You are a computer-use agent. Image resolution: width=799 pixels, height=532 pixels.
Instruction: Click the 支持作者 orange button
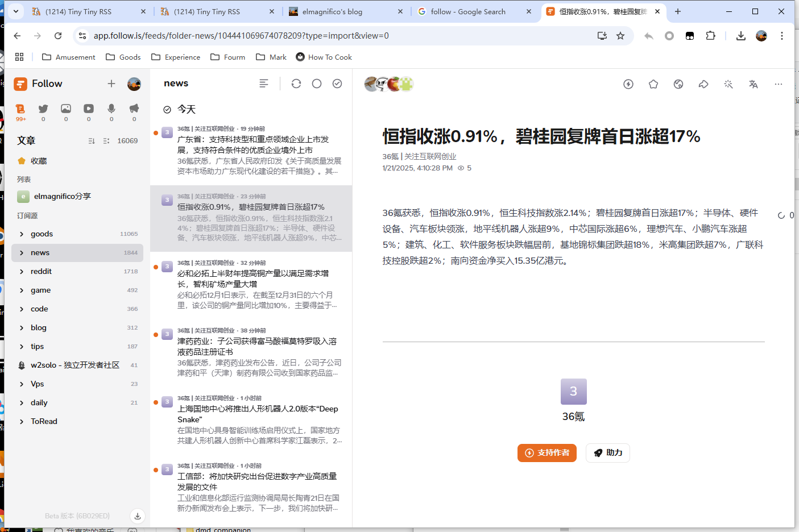[547, 453]
